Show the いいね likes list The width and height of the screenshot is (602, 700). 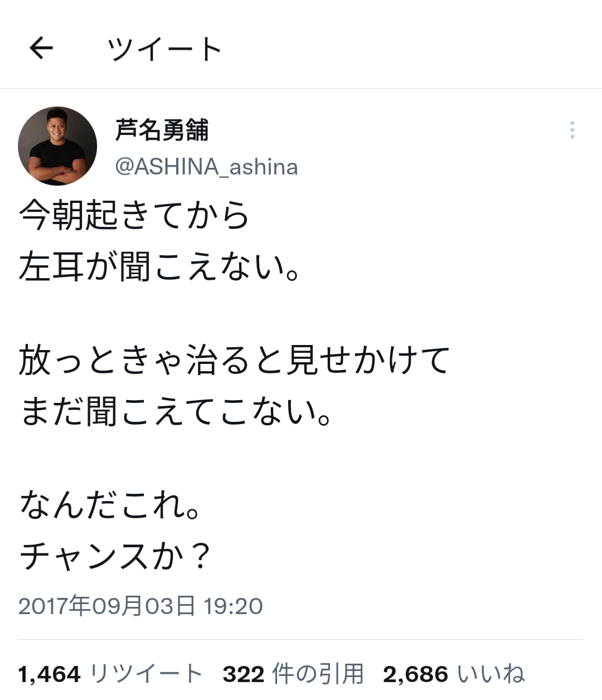(491, 674)
